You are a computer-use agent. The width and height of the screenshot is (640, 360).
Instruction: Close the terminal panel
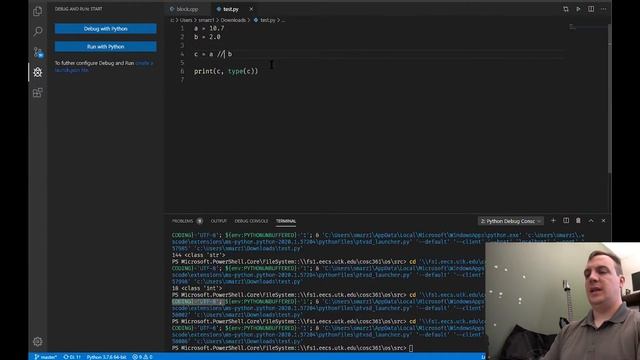[604, 220]
